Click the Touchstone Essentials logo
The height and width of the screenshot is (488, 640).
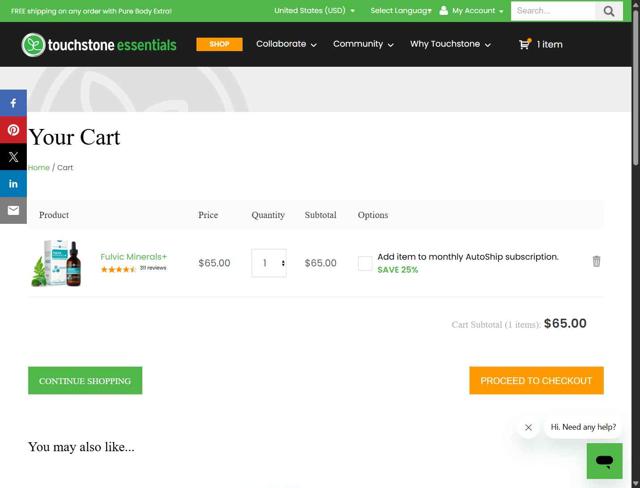[99, 44]
